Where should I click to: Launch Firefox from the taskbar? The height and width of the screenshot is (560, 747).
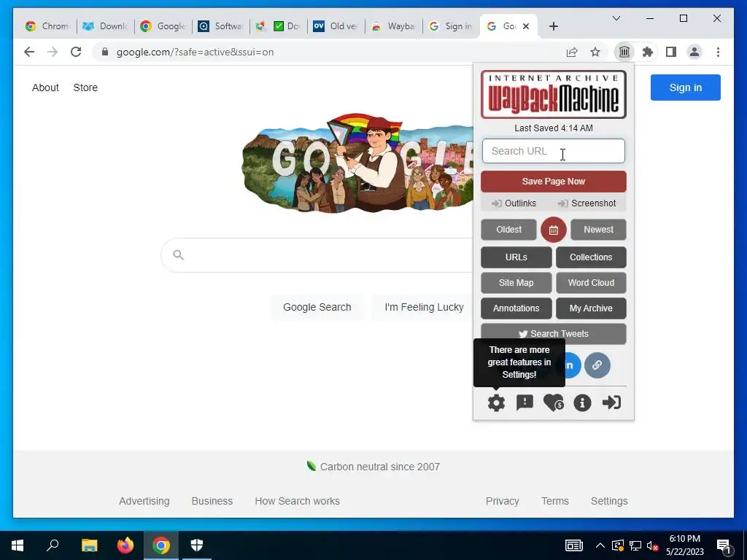(x=125, y=545)
